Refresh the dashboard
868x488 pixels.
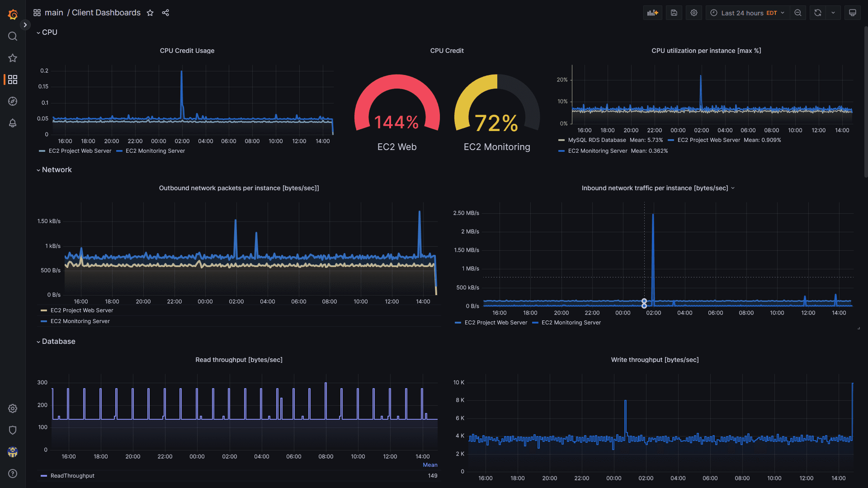[x=818, y=13]
